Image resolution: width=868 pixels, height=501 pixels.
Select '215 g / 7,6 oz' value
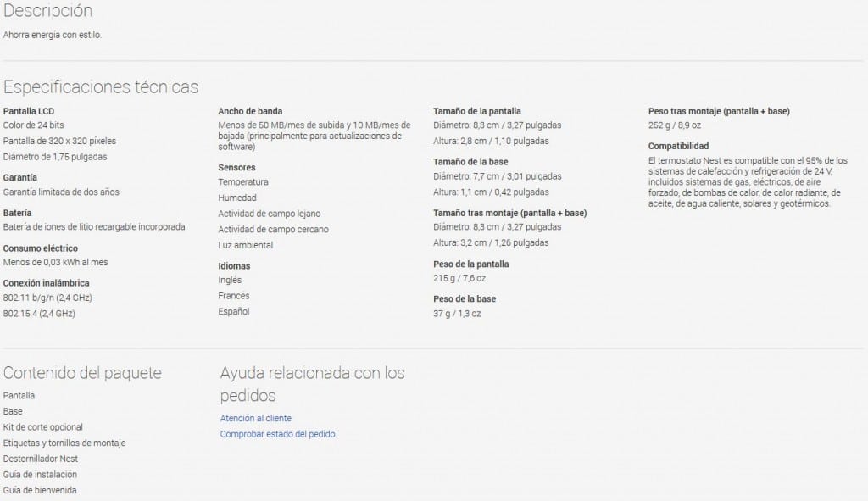[x=459, y=278]
